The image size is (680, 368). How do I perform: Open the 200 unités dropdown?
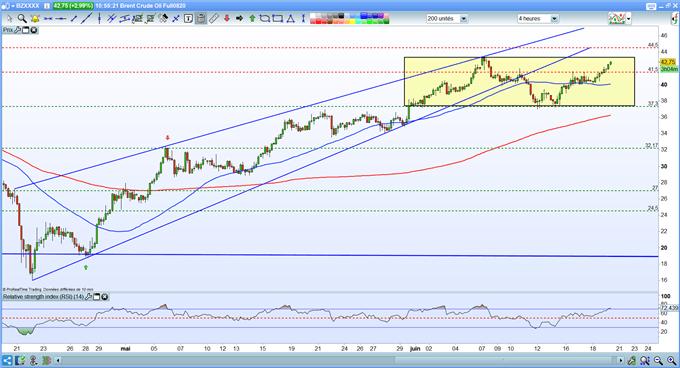click(464, 19)
